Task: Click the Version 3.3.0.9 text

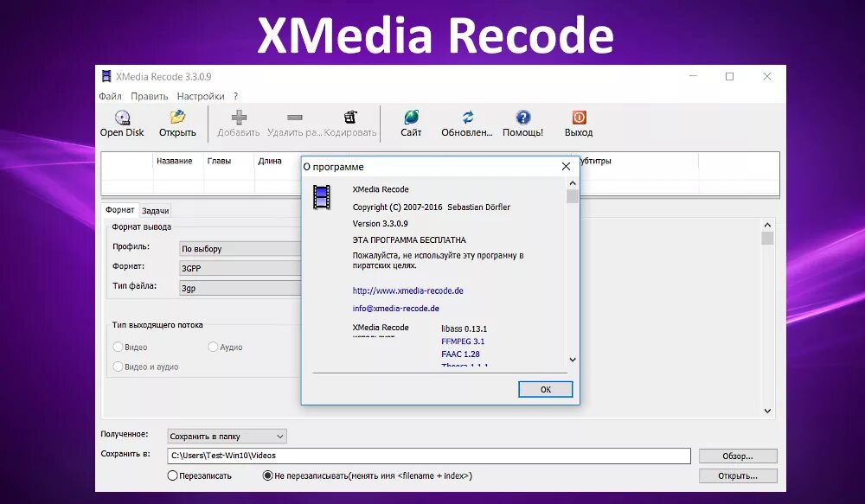Action: coord(380,223)
